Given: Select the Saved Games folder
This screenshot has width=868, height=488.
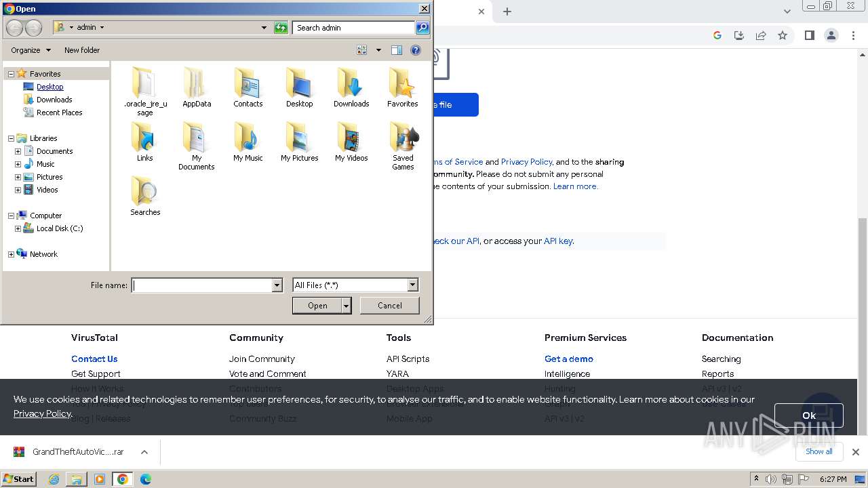Looking at the screenshot, I should 403,145.
